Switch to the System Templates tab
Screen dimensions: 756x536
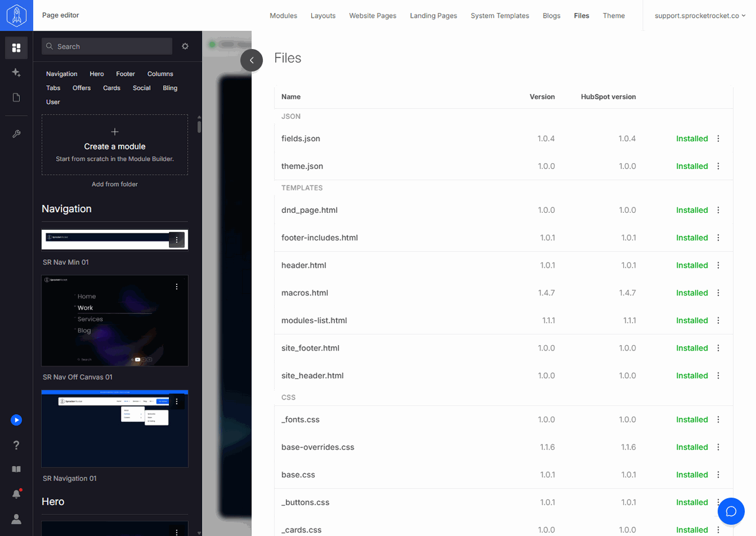coord(500,16)
